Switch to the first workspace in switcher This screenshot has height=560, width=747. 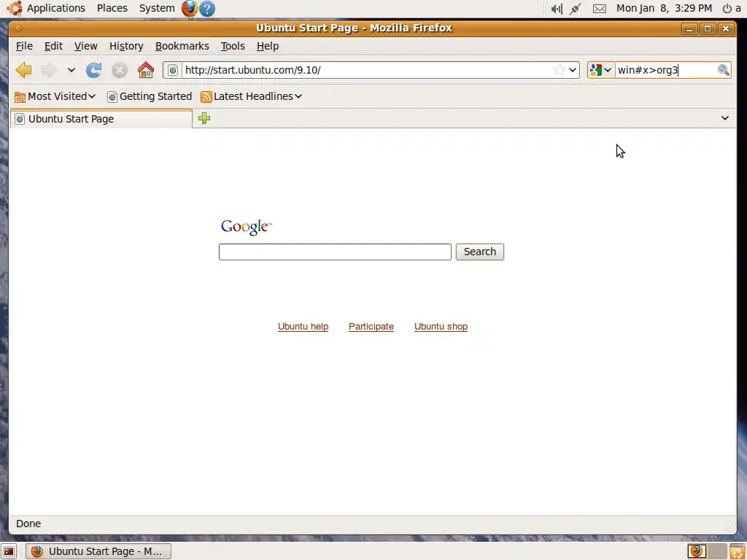[697, 551]
